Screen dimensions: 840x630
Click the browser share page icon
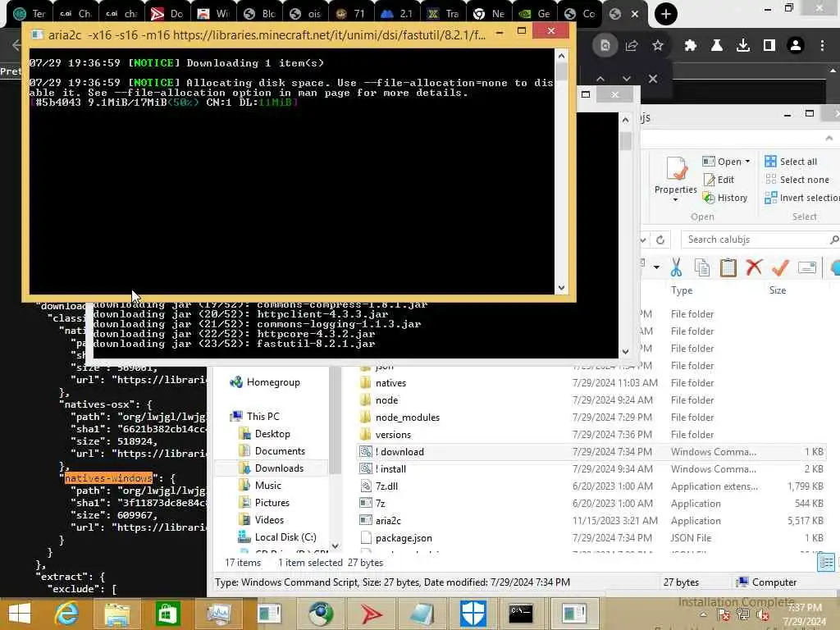(x=631, y=46)
